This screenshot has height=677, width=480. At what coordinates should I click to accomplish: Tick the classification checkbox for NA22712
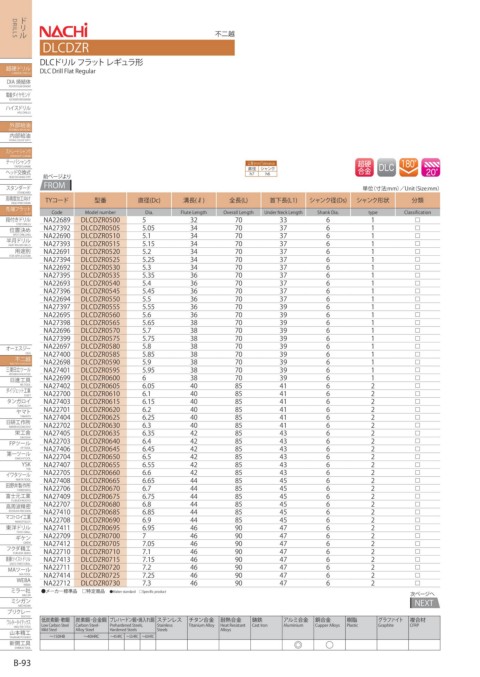417,583
